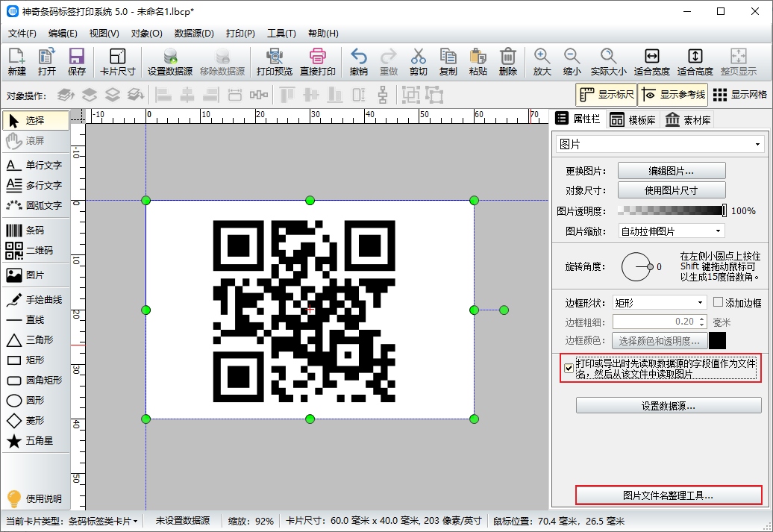
Task: Open the 帮助(H) menu
Action: (x=323, y=34)
